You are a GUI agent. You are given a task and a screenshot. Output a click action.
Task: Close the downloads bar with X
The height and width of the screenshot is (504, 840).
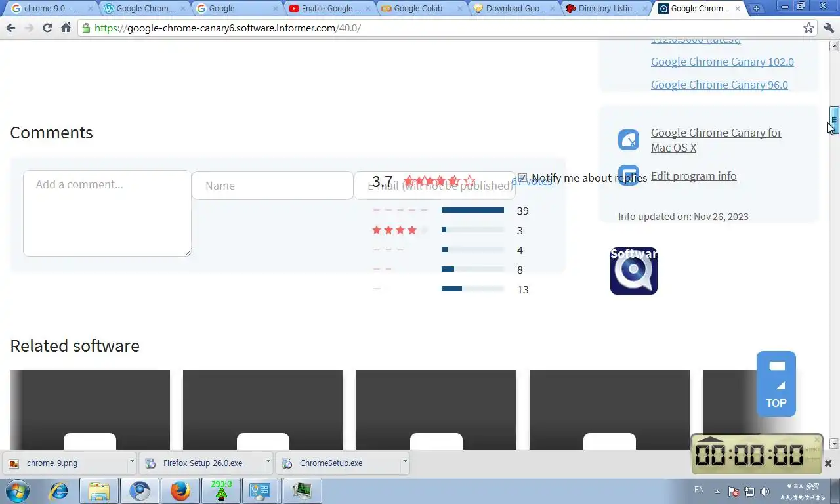(828, 463)
